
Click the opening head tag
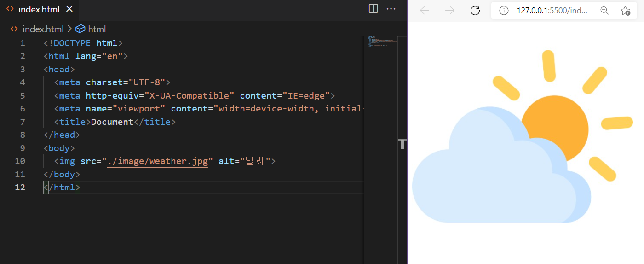[x=59, y=70]
